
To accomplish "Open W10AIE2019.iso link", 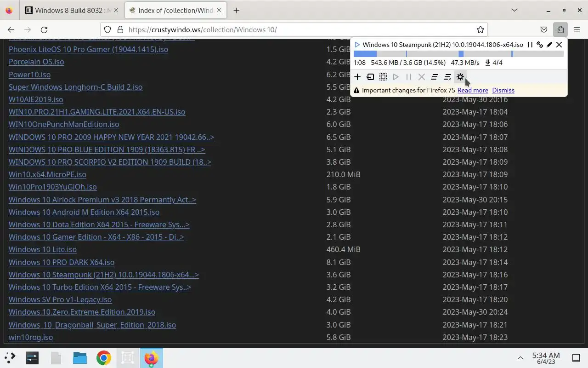I will (x=36, y=99).
